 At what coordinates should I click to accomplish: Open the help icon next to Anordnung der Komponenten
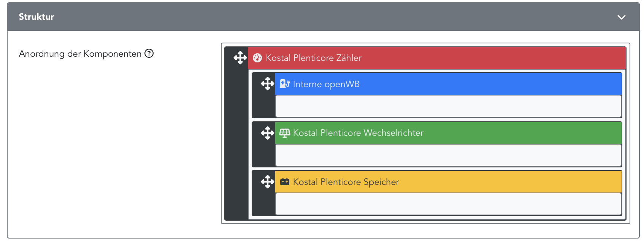tap(149, 54)
